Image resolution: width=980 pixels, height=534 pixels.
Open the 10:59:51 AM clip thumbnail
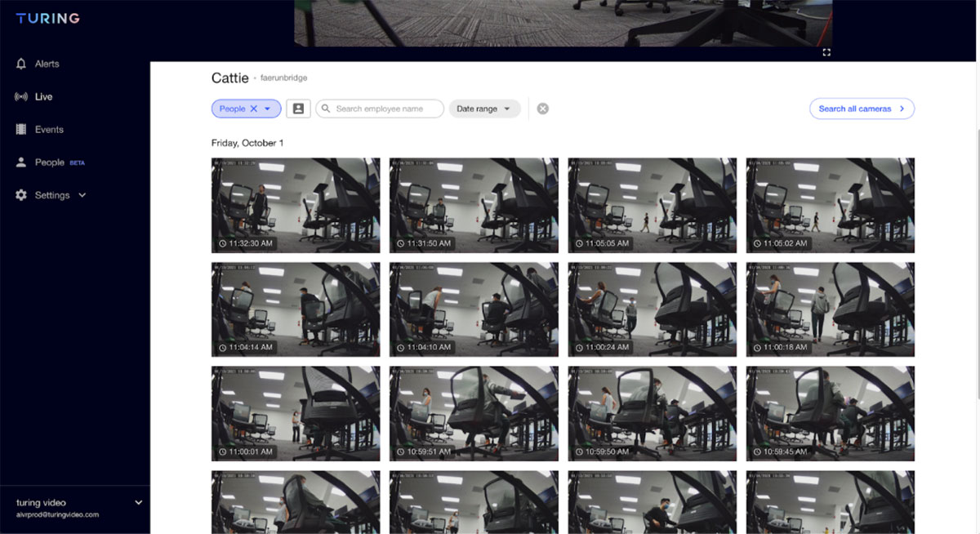(474, 413)
